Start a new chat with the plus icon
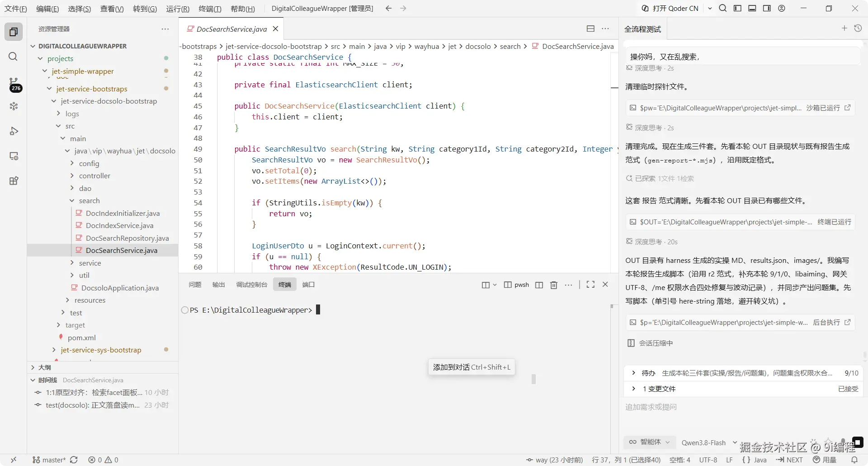Screen dimensions: 868x466 (x=844, y=28)
